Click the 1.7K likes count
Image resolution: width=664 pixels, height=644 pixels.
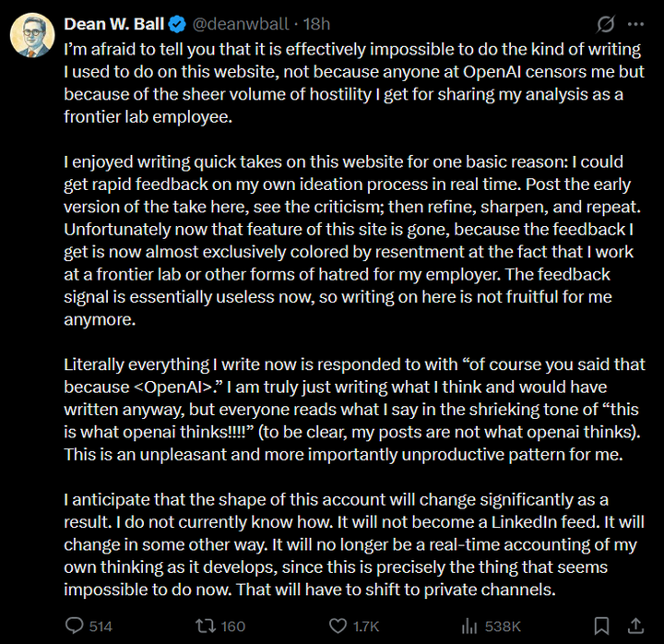point(366,626)
